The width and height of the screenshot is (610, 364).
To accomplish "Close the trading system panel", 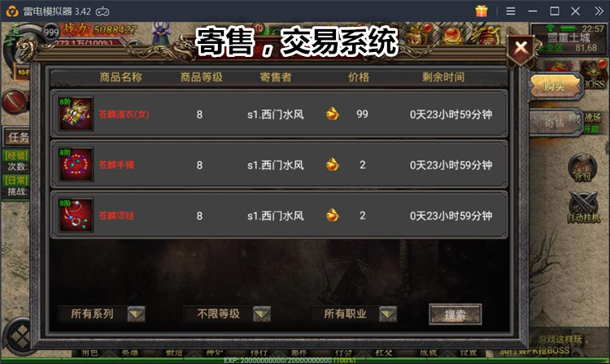I will coord(521,50).
